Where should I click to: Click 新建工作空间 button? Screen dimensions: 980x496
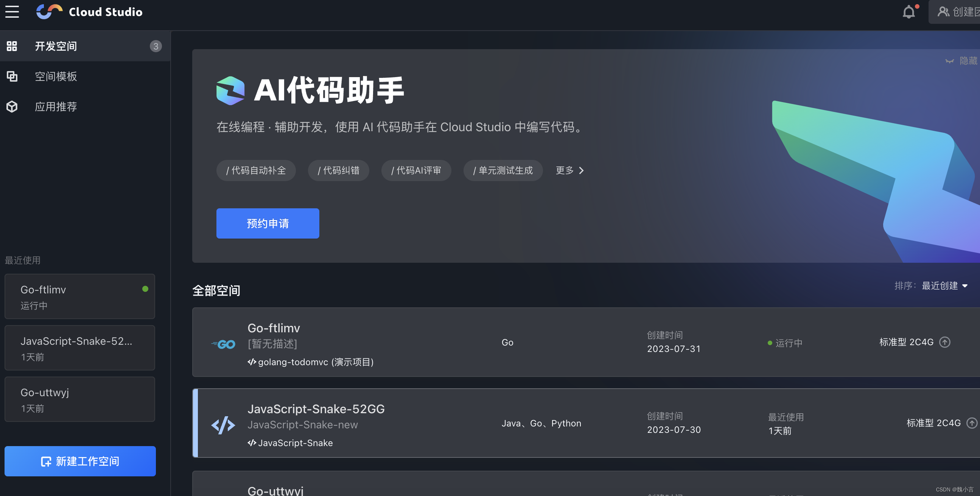80,461
